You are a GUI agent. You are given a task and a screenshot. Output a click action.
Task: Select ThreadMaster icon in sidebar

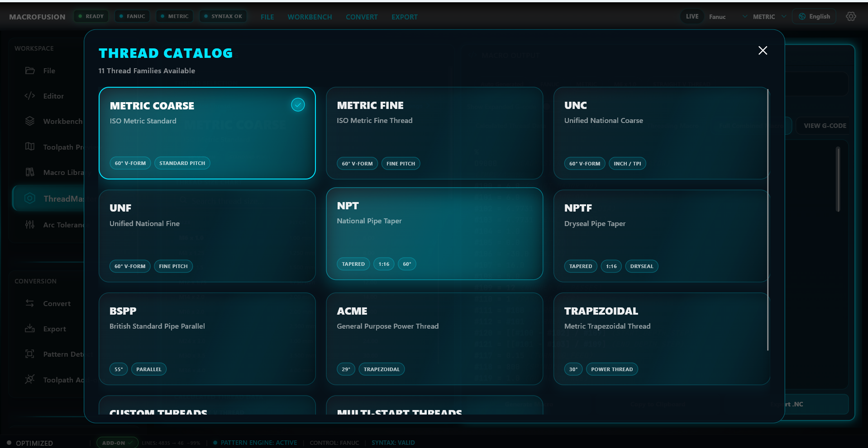tap(30, 198)
